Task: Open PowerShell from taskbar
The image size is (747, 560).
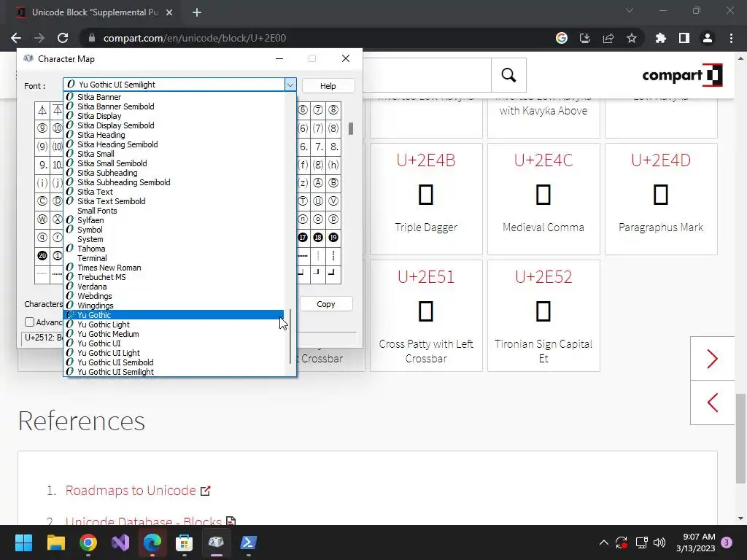Action: [x=248, y=542]
